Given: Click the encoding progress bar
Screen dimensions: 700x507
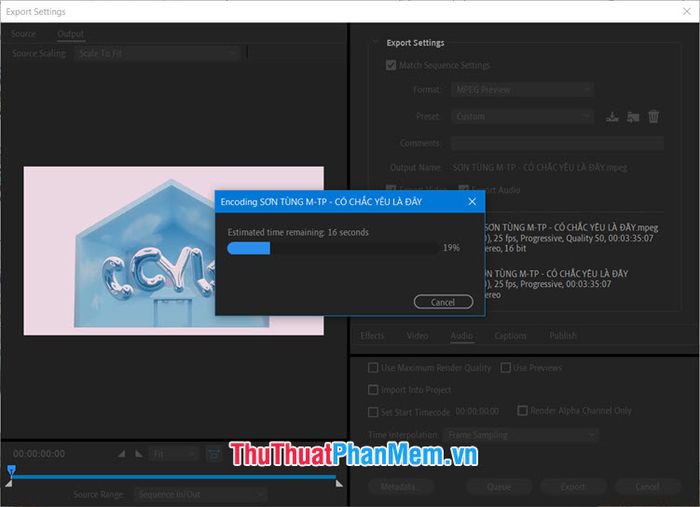Looking at the screenshot, I should point(332,248).
